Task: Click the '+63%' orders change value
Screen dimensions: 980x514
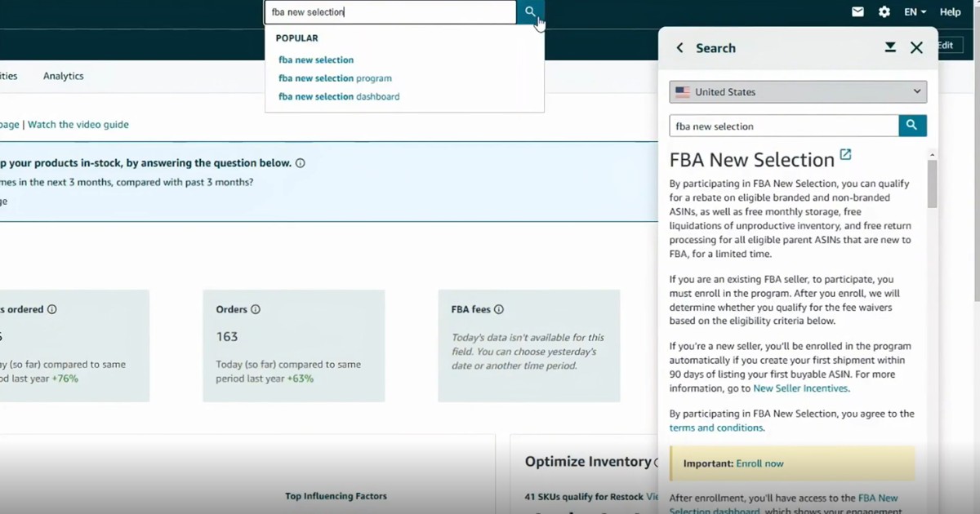Action: [300, 379]
